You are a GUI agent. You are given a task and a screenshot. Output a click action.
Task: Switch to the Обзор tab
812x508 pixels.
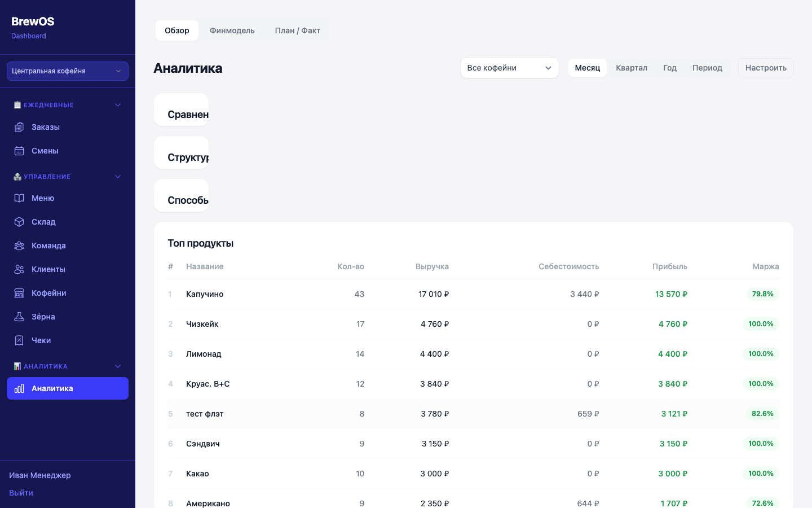pos(177,30)
